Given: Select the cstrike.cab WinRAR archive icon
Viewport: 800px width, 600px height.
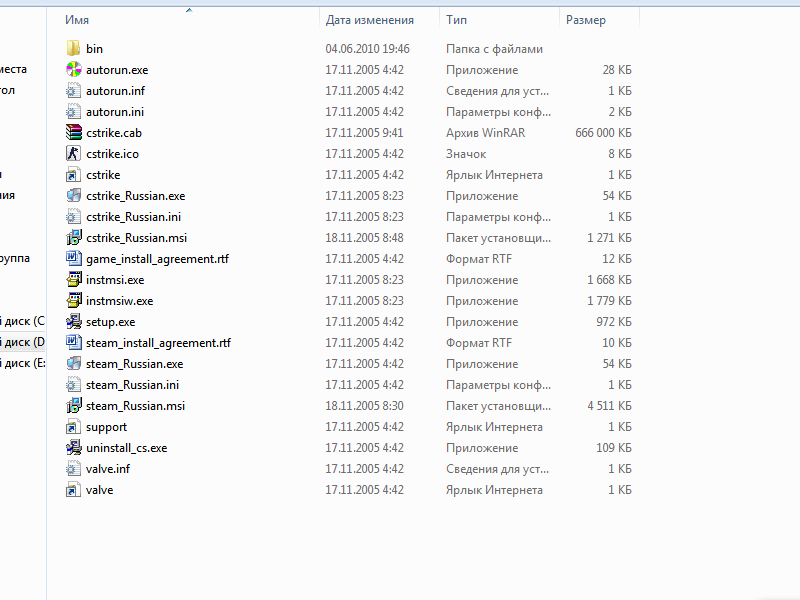Looking at the screenshot, I should [73, 133].
